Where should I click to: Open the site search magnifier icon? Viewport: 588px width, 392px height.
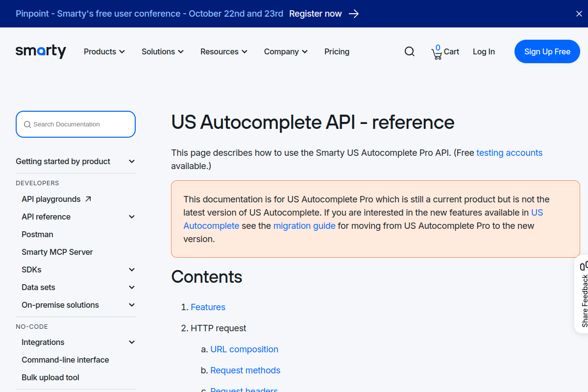pos(410,51)
